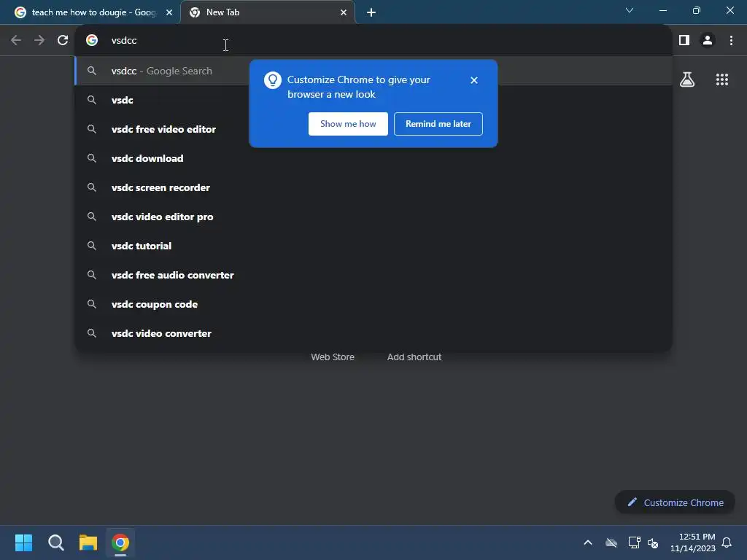Click 'Remind me later' button
Screen dimensions: 747x560
pos(438,124)
